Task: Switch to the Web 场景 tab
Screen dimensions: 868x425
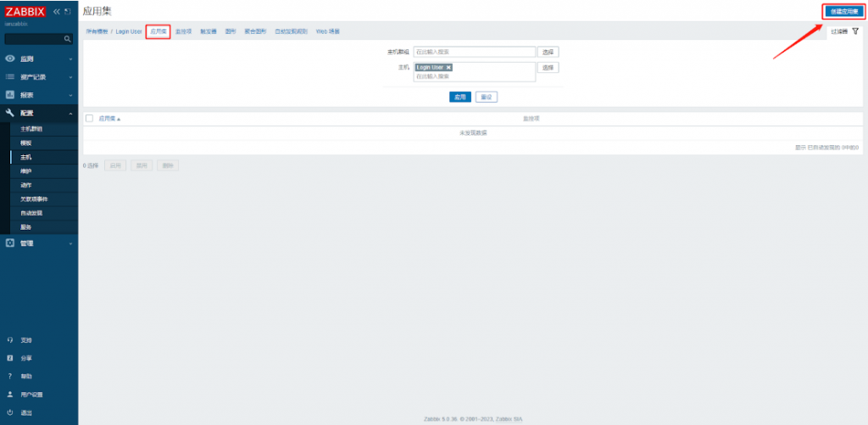Action: (x=328, y=31)
